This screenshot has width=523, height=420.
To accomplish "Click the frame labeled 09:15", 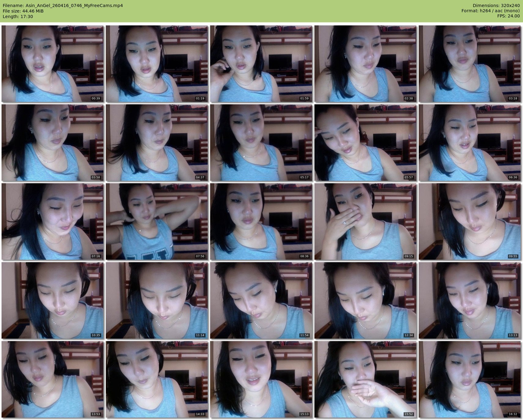I will click(x=365, y=221).
